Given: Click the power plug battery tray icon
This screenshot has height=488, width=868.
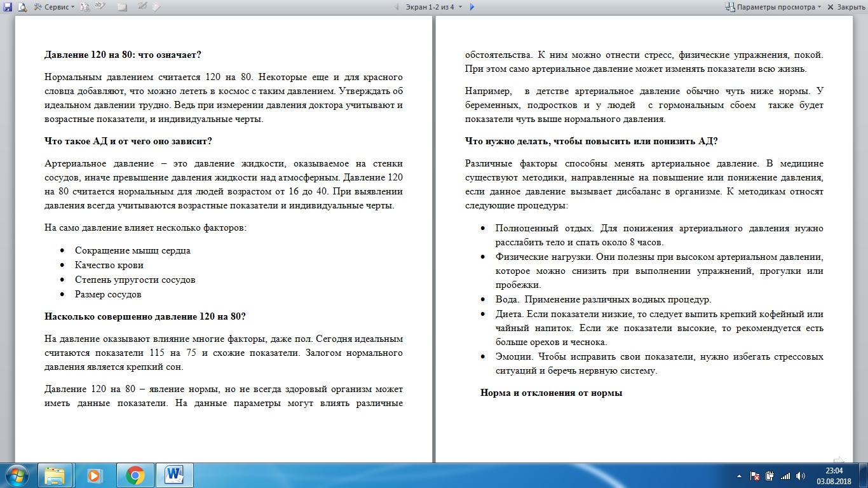Looking at the screenshot, I should coord(770,475).
